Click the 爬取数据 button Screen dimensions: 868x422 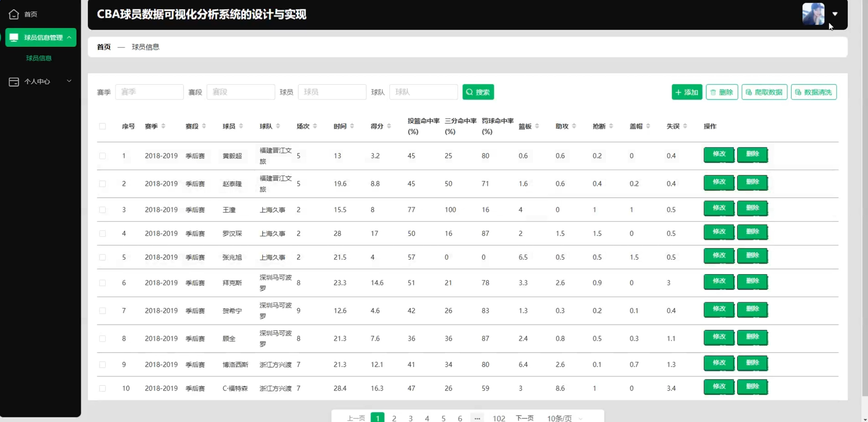pos(764,92)
